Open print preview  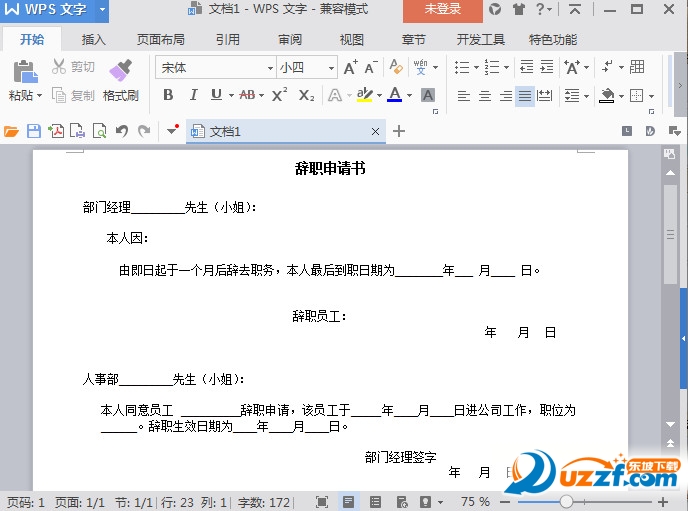click(100, 131)
